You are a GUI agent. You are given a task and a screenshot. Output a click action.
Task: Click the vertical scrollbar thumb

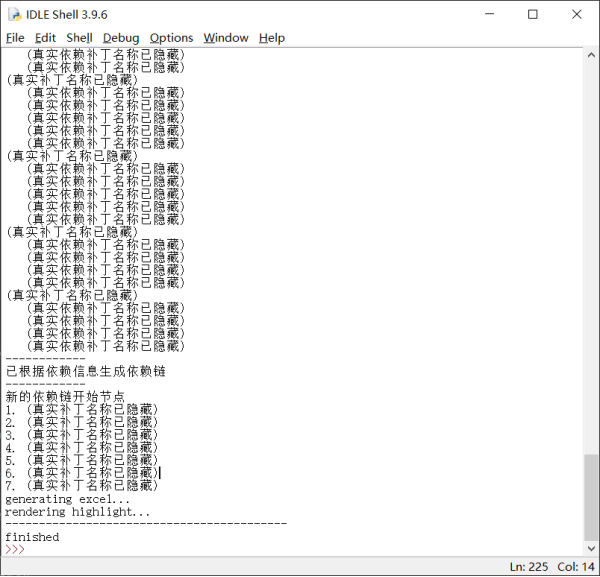point(591,497)
